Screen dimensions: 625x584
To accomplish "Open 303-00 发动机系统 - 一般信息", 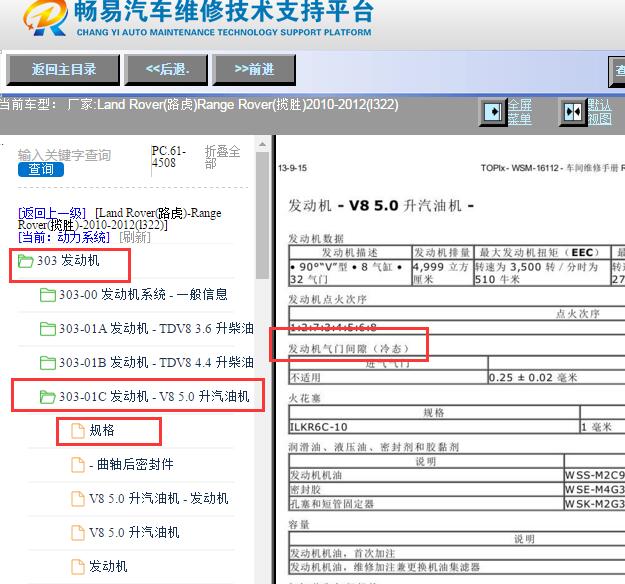I will [x=143, y=295].
